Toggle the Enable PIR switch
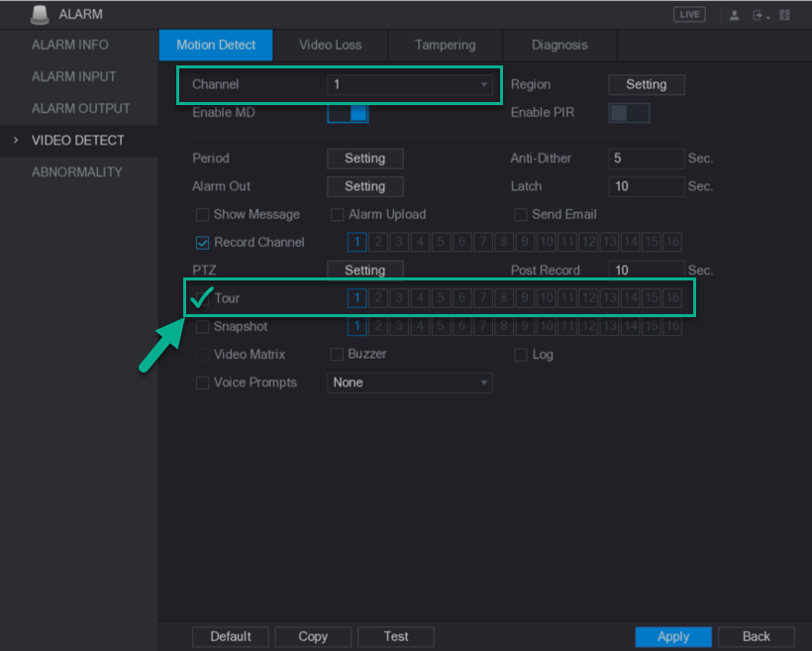 pyautogui.click(x=629, y=113)
